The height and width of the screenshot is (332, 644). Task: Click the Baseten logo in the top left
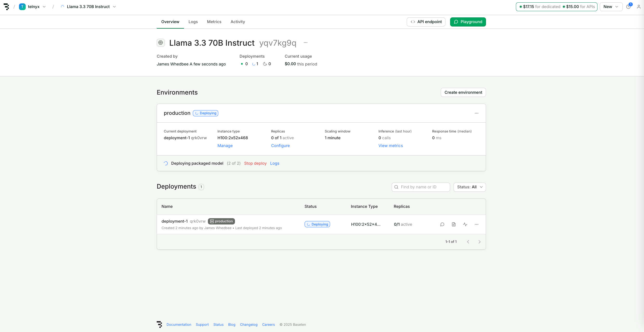(x=6, y=6)
